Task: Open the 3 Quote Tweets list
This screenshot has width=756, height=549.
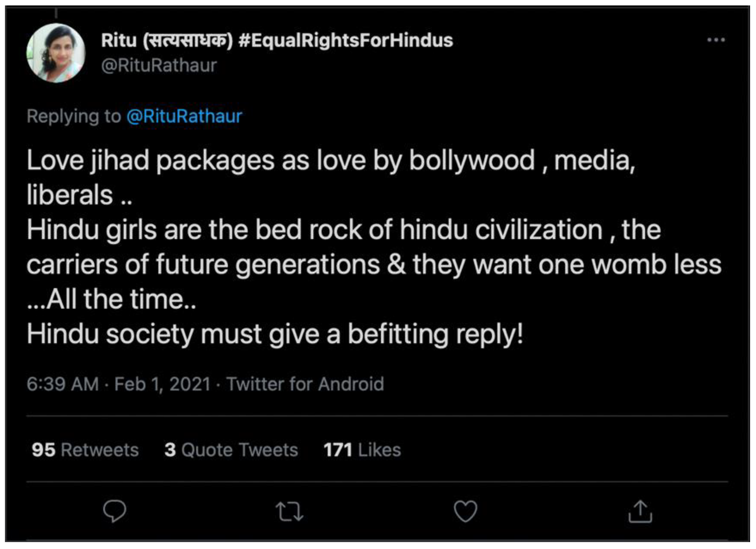Action: click(x=231, y=450)
